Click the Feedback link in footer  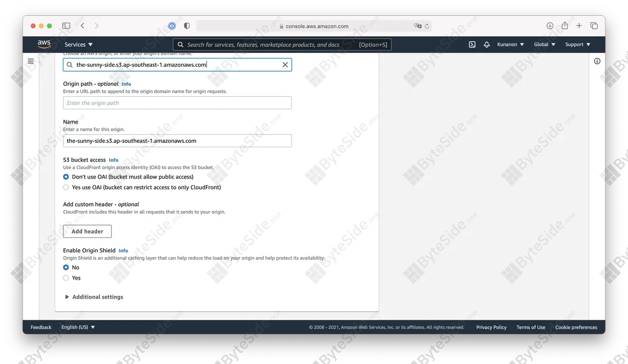click(41, 327)
